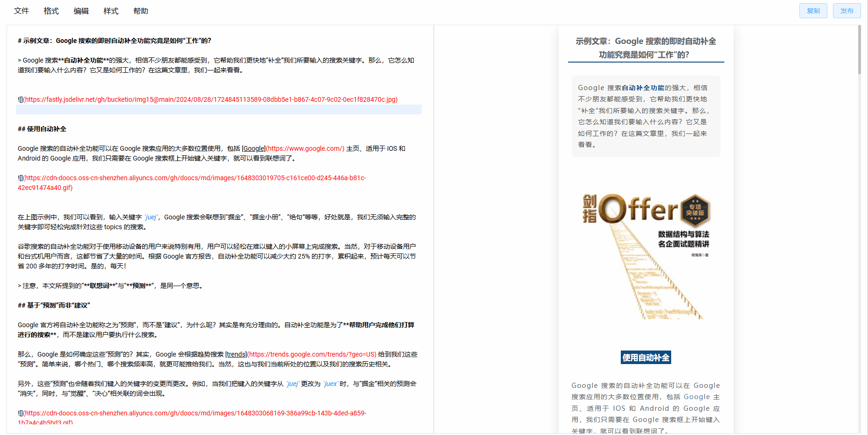Image resolution: width=868 pixels, height=435 pixels.
Task: Click the preview article title heading
Action: coord(646,48)
